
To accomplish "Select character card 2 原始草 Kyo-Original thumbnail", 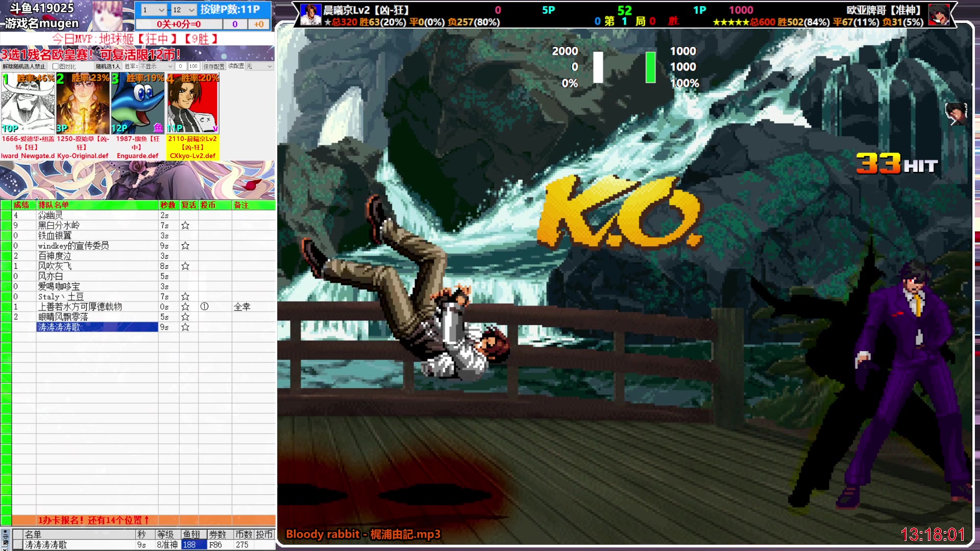I will [x=83, y=104].
